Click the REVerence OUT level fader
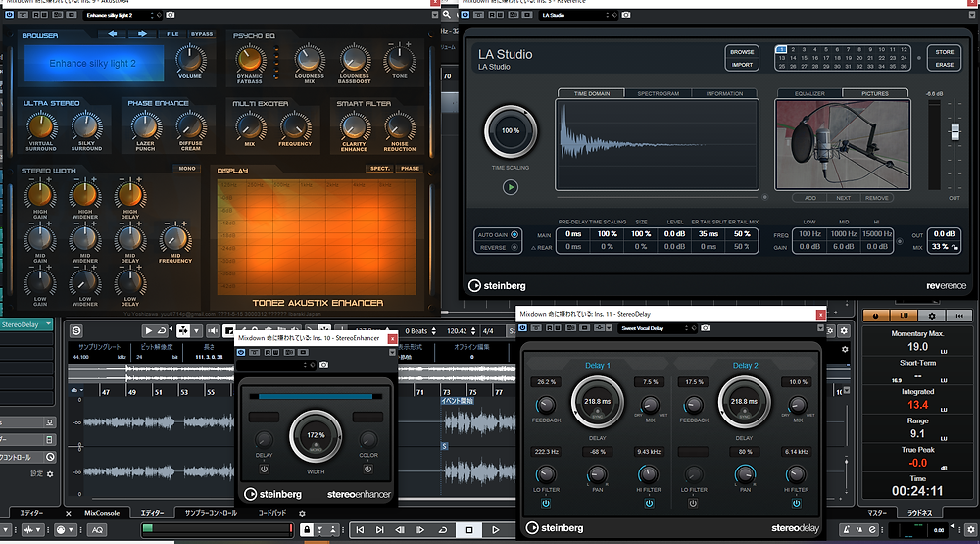The image size is (980, 544). 955,131
